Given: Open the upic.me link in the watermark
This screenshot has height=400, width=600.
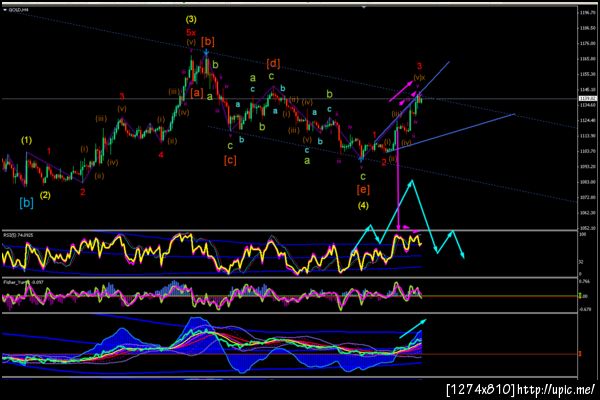Looking at the screenshot, I should tap(556, 390).
